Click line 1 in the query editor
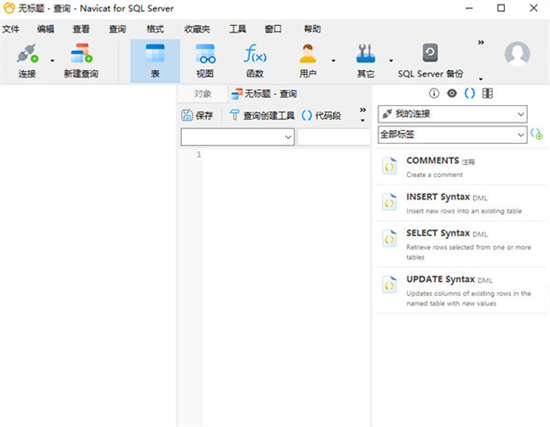Image resolution: width=550 pixels, height=427 pixels. 286,154
